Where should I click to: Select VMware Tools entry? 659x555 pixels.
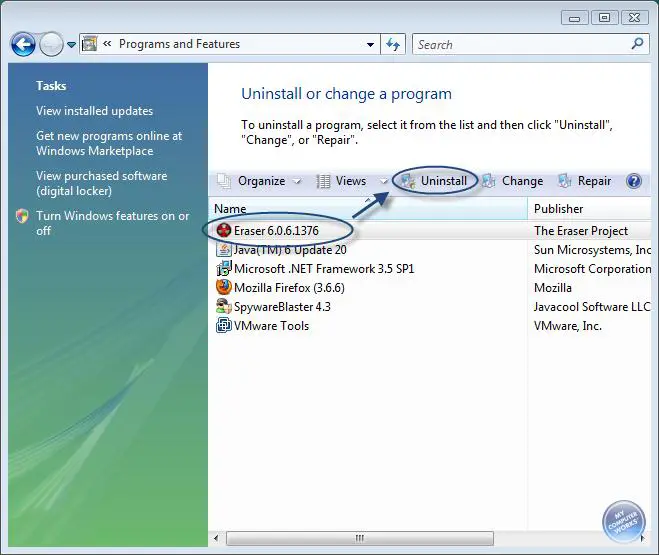pyautogui.click(x=272, y=326)
